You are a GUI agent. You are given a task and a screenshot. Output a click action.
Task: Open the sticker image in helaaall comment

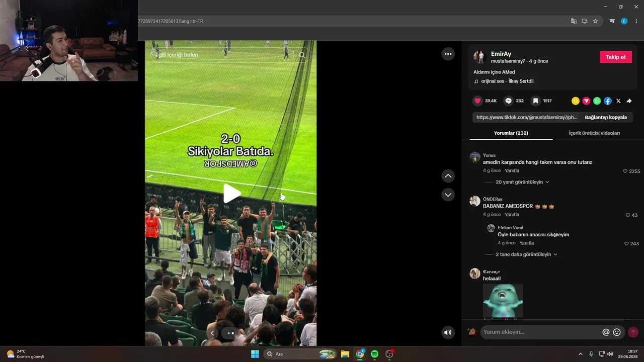coord(503,301)
